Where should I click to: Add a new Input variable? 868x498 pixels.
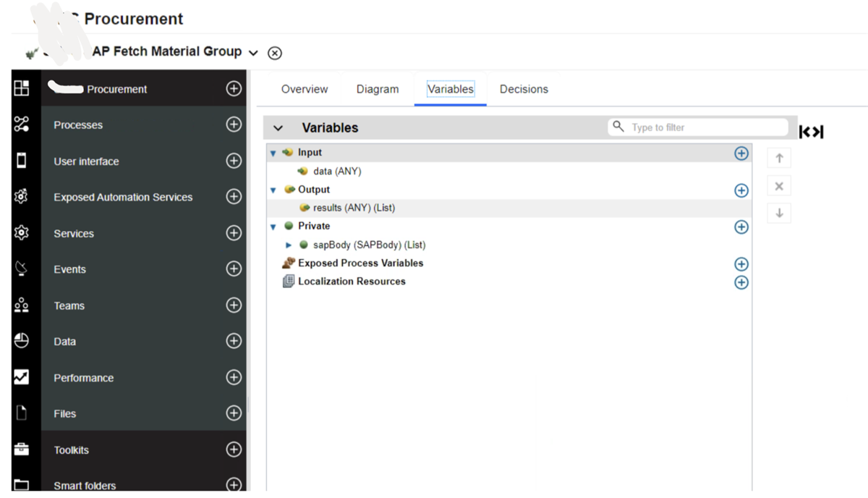click(741, 153)
